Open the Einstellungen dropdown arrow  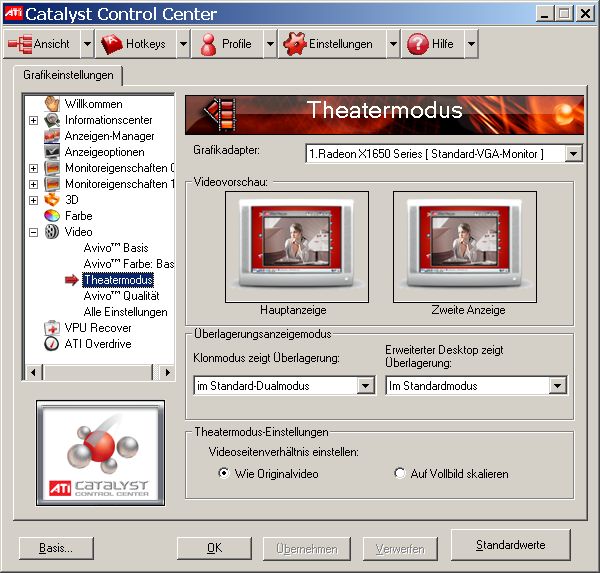[x=393, y=44]
